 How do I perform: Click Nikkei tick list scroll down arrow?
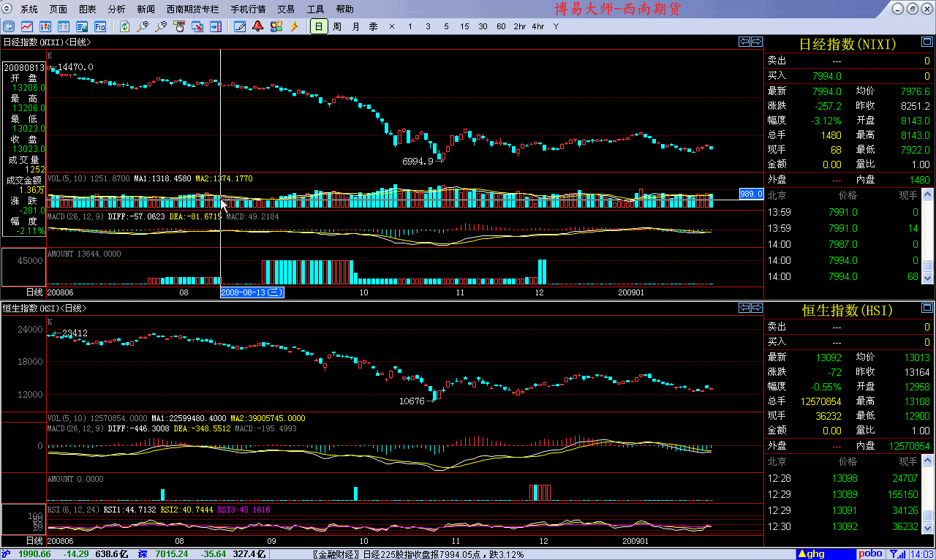[928, 279]
